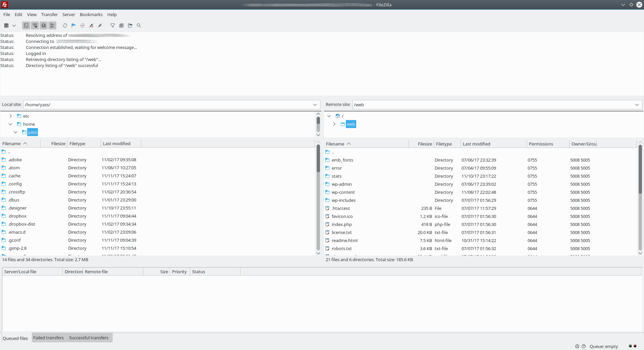Select the remote wp-admin folder icon
Viewport: 644px width, 350px height.
(327, 184)
